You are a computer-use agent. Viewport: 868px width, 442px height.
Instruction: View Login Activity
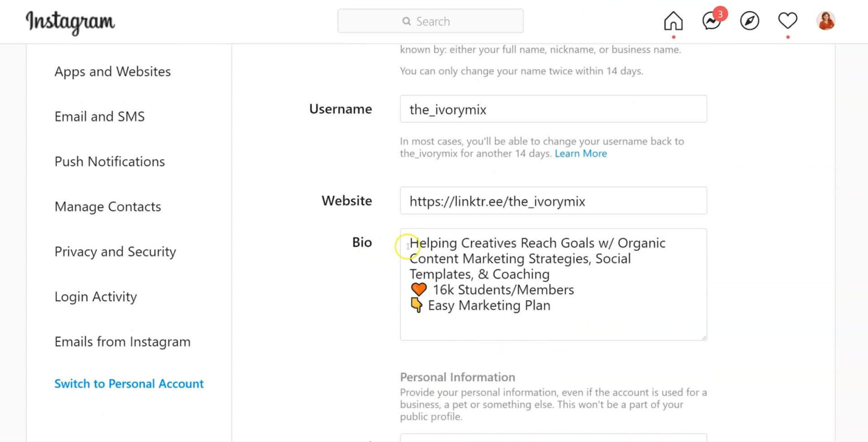[96, 297]
